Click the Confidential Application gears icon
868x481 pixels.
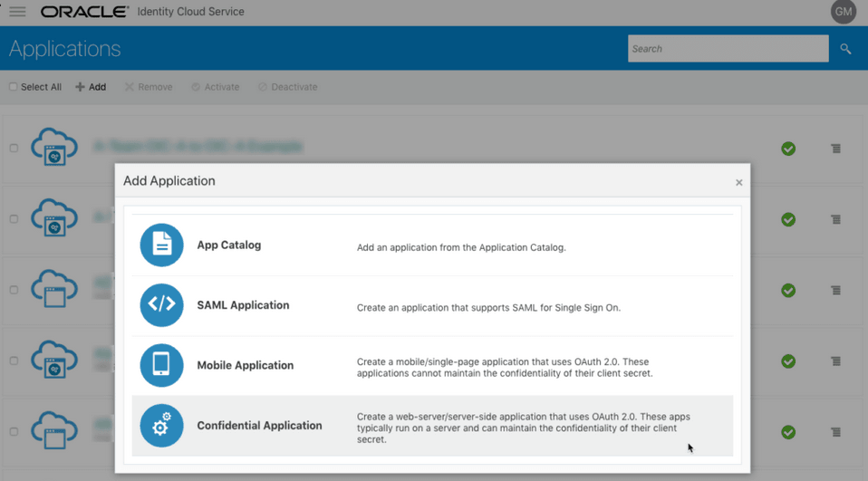pyautogui.click(x=161, y=426)
